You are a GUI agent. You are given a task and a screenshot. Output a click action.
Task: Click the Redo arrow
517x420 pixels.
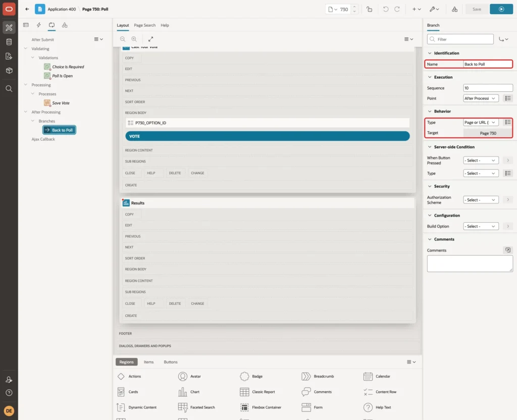[397, 9]
